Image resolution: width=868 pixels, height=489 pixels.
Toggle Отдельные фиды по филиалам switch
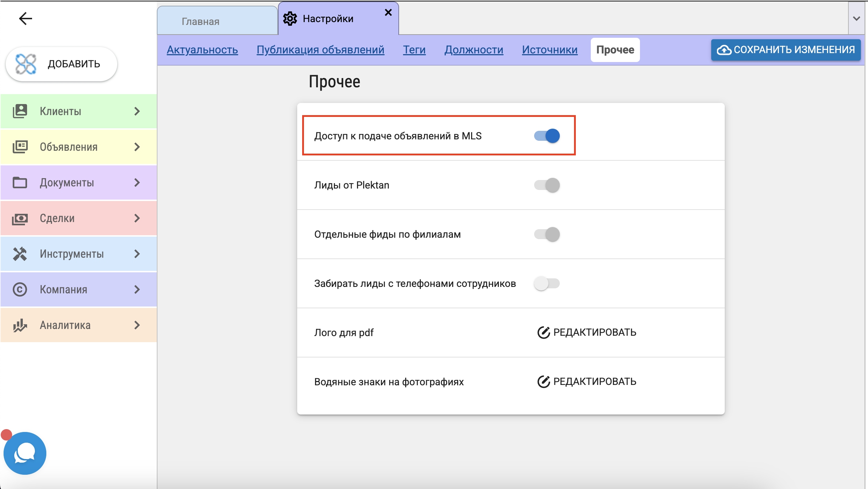click(547, 234)
